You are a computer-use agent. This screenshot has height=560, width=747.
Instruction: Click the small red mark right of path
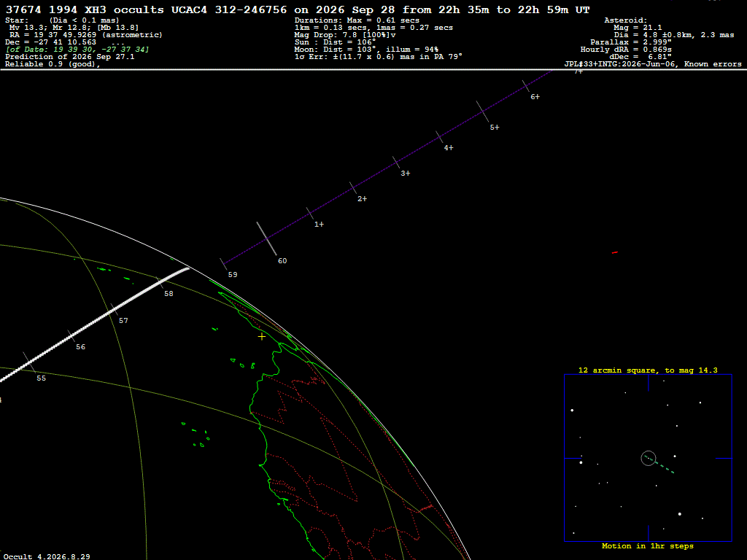click(x=614, y=252)
